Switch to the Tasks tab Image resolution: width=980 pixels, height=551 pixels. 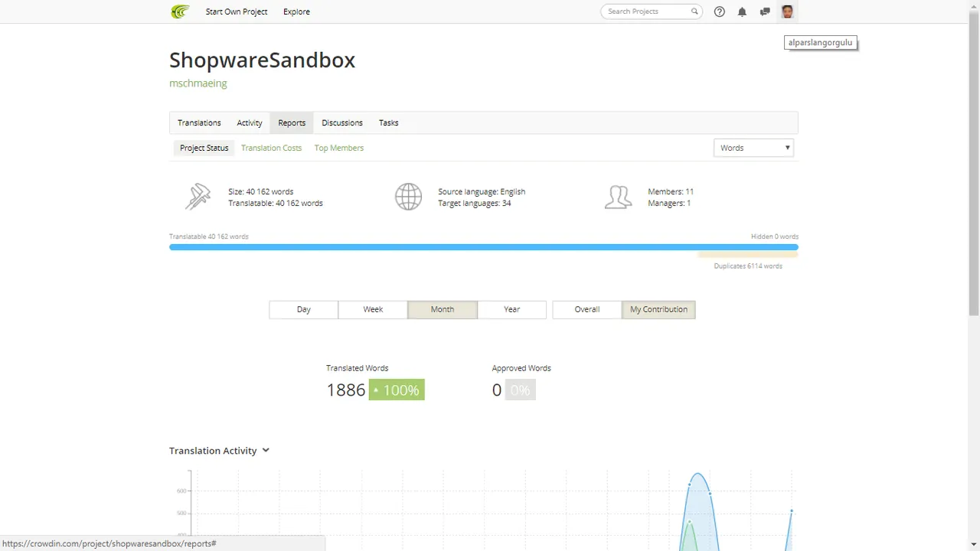coord(389,122)
